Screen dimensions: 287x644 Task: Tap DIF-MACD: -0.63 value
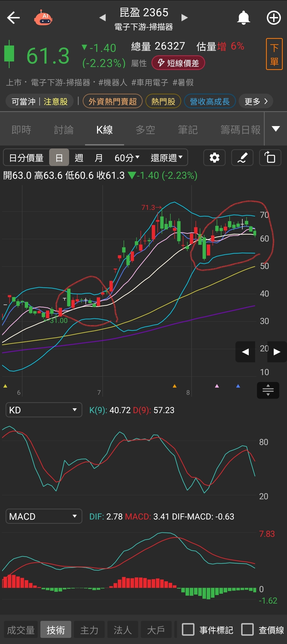(x=203, y=516)
